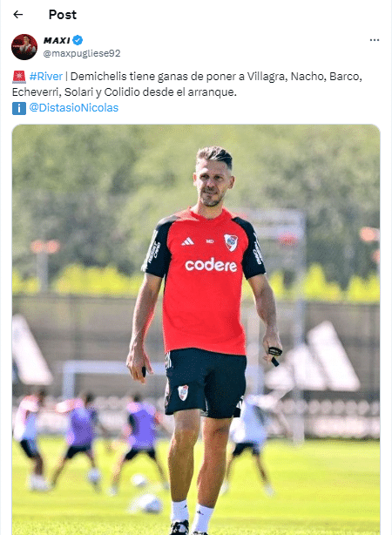Click the stopwatch in the coach's hand
The image size is (392, 535).
[x=274, y=354]
